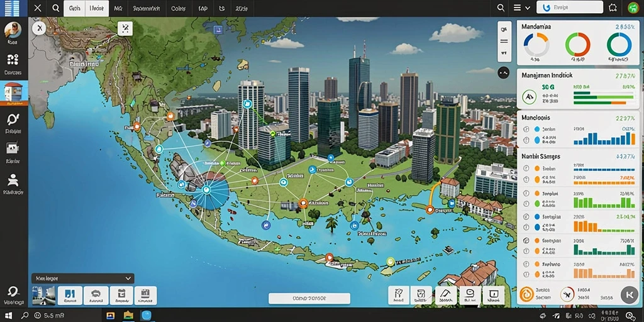Open the settings gear in top-right bar

pos(613,8)
